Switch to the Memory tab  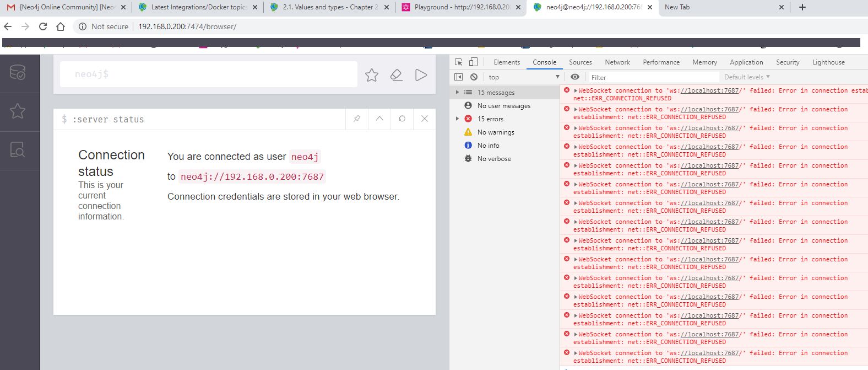click(x=705, y=62)
